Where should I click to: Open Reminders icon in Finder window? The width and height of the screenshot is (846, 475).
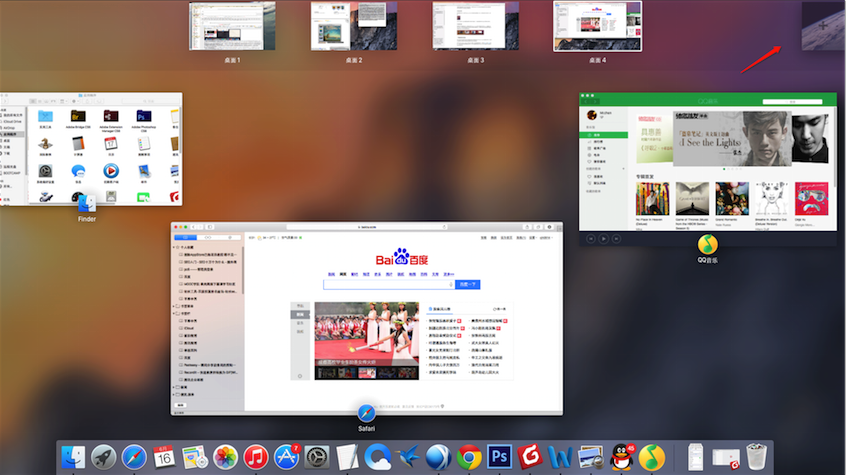click(144, 146)
